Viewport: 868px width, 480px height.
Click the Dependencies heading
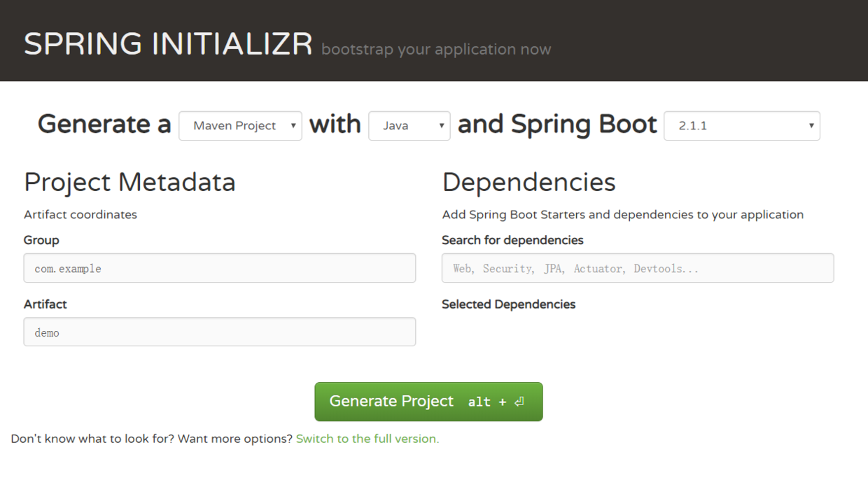click(x=528, y=182)
